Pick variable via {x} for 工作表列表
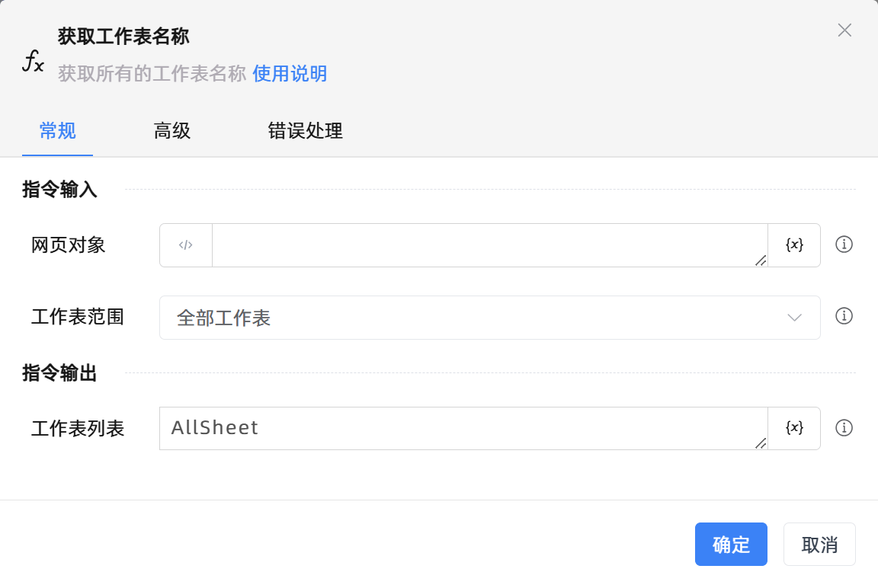The height and width of the screenshot is (588, 878). 794,428
